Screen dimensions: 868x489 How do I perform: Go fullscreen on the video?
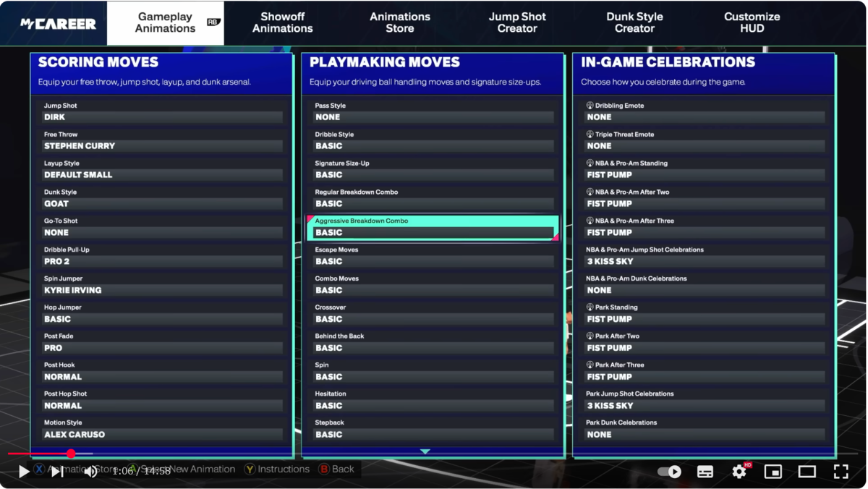841,472
